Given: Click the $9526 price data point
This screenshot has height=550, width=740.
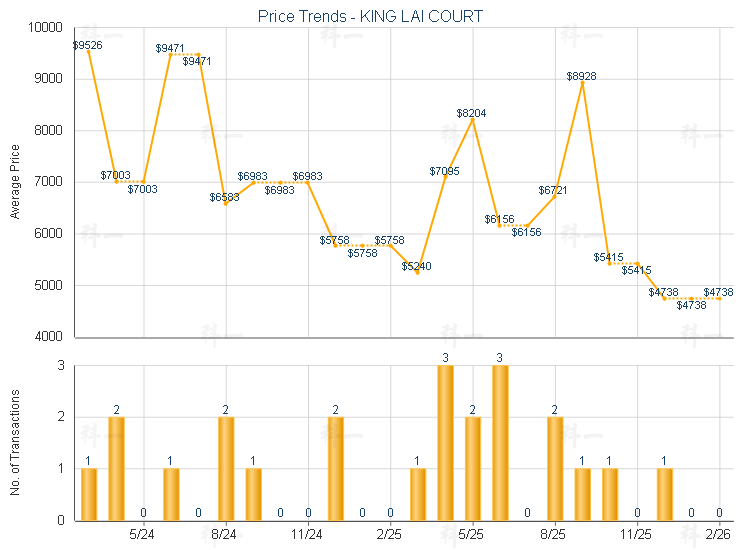Looking at the screenshot, I should click(89, 51).
